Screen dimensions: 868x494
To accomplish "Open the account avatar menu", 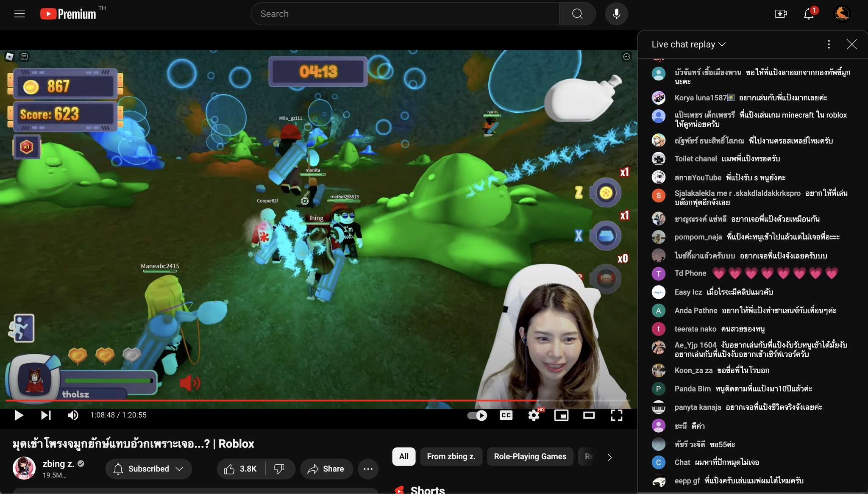I will coord(842,14).
